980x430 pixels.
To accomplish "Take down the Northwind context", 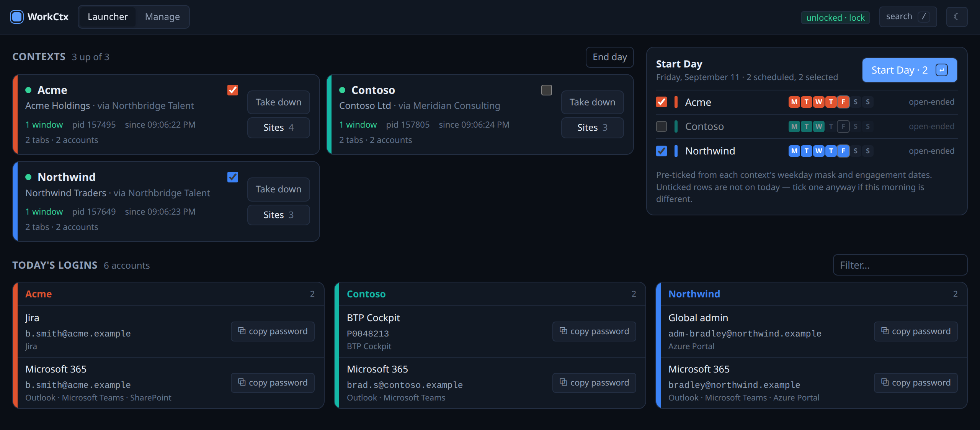I will click(278, 189).
